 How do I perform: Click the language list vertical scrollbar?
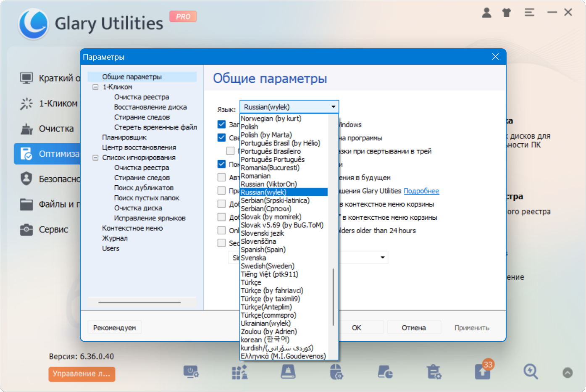[x=333, y=296]
